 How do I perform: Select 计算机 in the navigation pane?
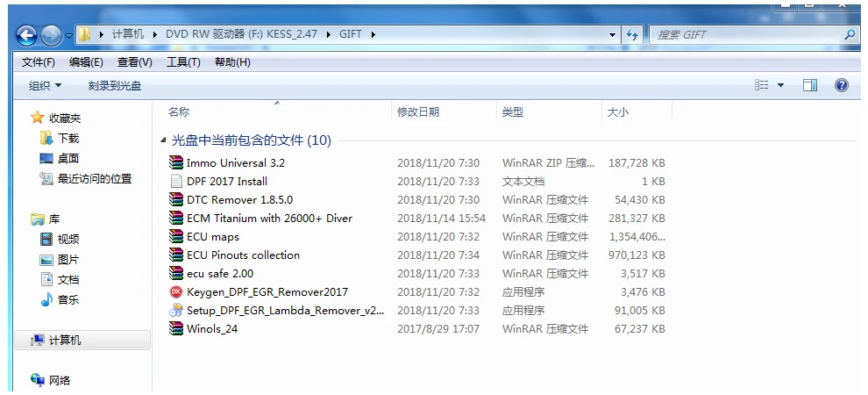(82, 341)
